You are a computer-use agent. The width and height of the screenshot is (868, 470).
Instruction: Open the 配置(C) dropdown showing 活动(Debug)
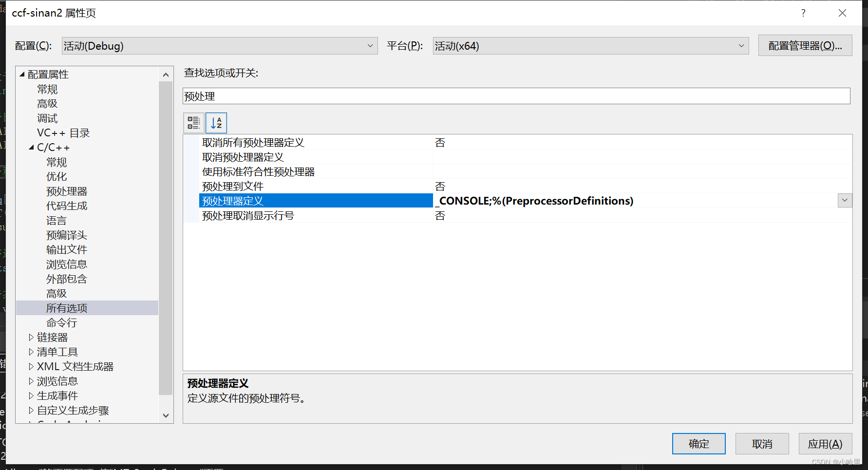tap(220, 46)
